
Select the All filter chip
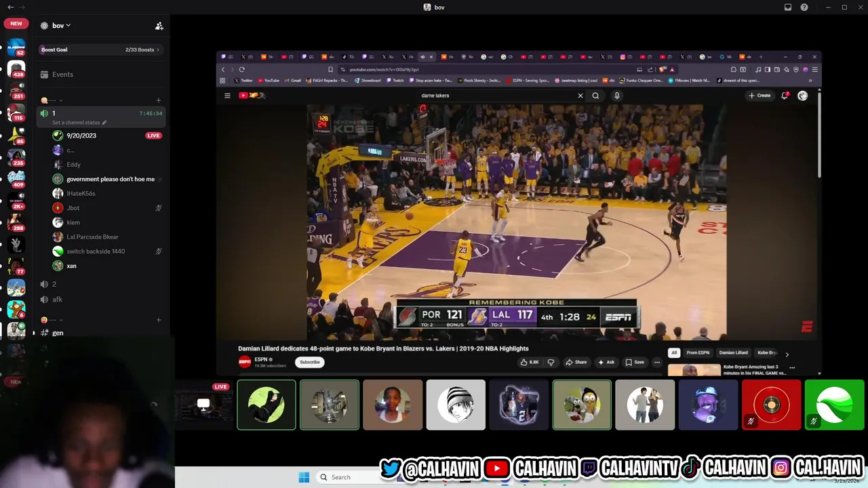pyautogui.click(x=674, y=352)
